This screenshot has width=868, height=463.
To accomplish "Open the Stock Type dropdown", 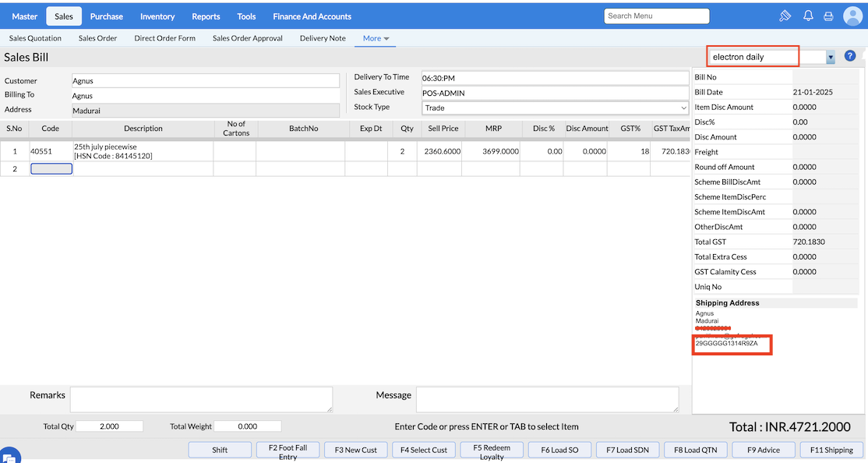I will click(x=555, y=108).
